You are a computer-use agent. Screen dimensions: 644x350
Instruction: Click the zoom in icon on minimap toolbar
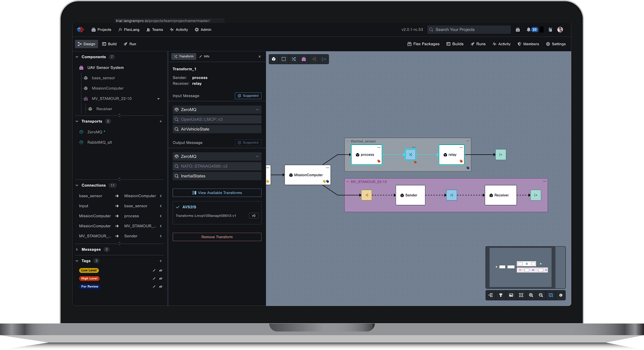coord(531,295)
